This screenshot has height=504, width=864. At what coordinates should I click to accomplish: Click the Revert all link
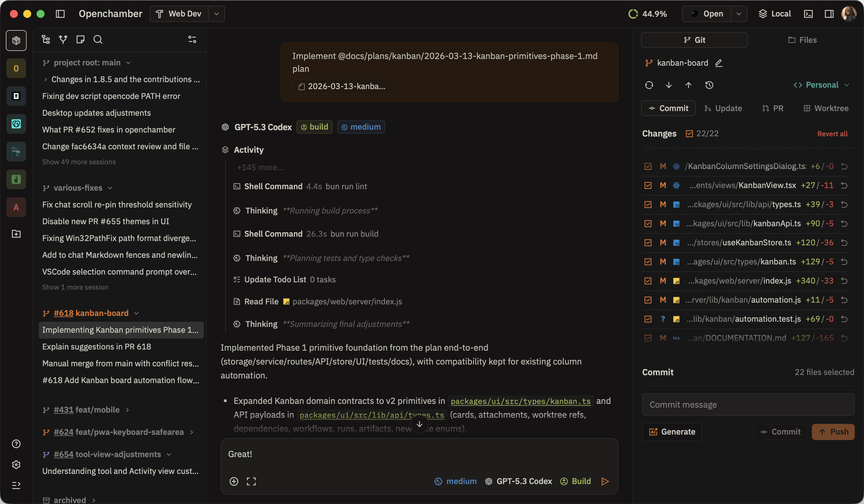coord(832,134)
